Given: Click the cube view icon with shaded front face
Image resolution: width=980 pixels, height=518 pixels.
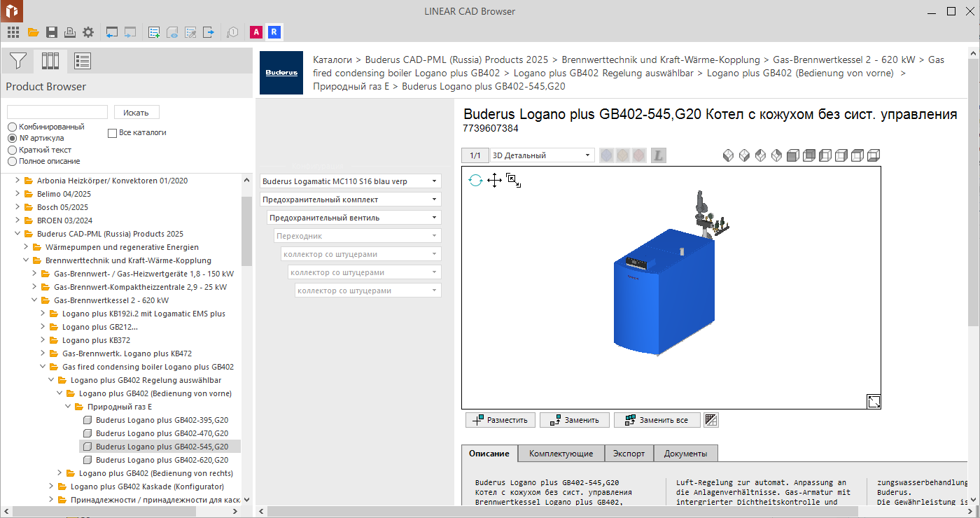Looking at the screenshot, I should pyautogui.click(x=793, y=155).
